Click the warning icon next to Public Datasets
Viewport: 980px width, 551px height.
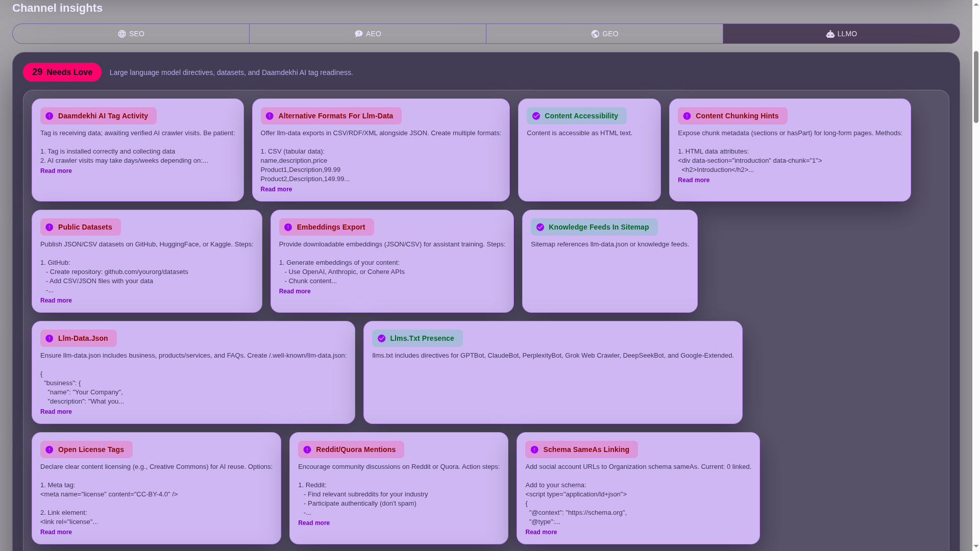pos(50,228)
